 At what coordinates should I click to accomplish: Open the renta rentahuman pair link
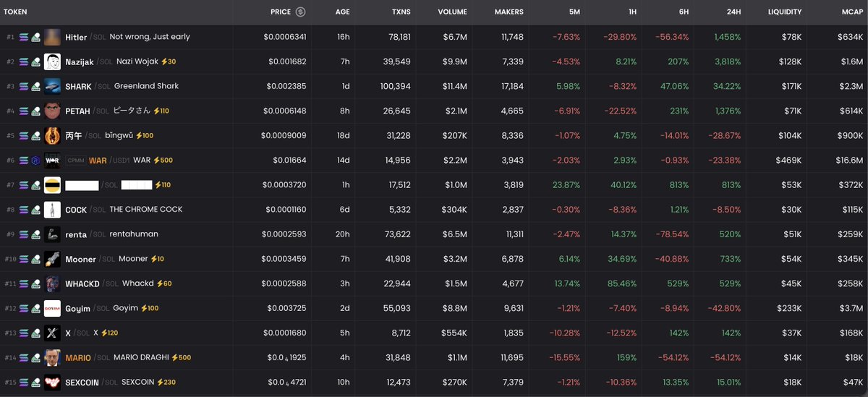tap(111, 234)
